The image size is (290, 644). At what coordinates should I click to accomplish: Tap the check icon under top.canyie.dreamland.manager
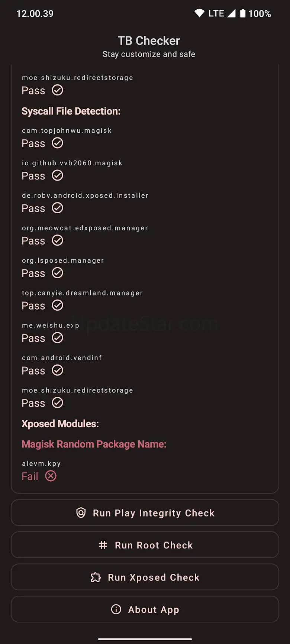click(58, 305)
